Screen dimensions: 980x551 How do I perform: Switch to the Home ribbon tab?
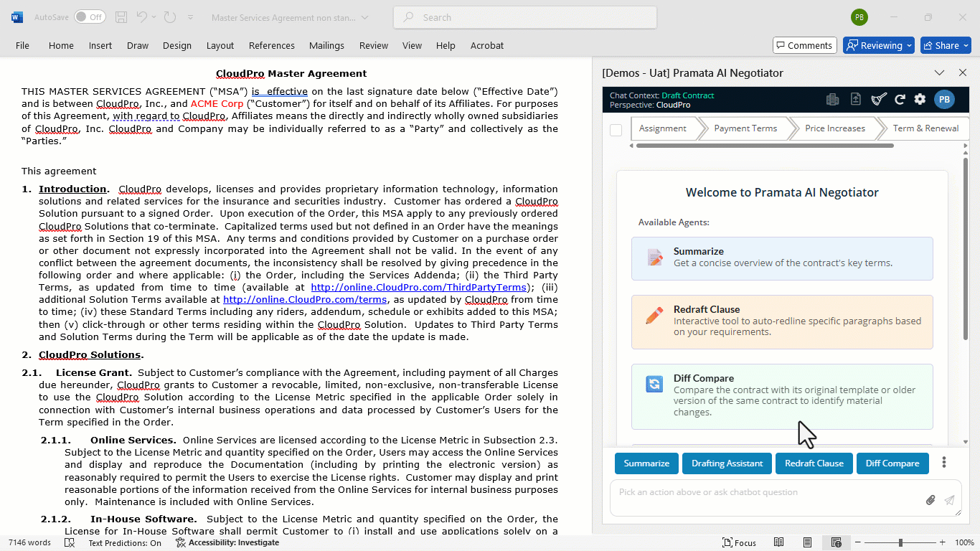(61, 45)
